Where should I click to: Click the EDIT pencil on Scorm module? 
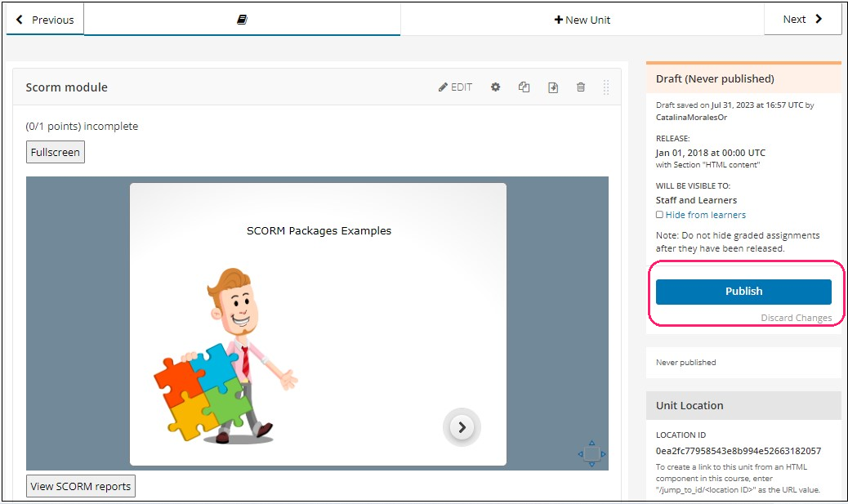[x=455, y=87]
